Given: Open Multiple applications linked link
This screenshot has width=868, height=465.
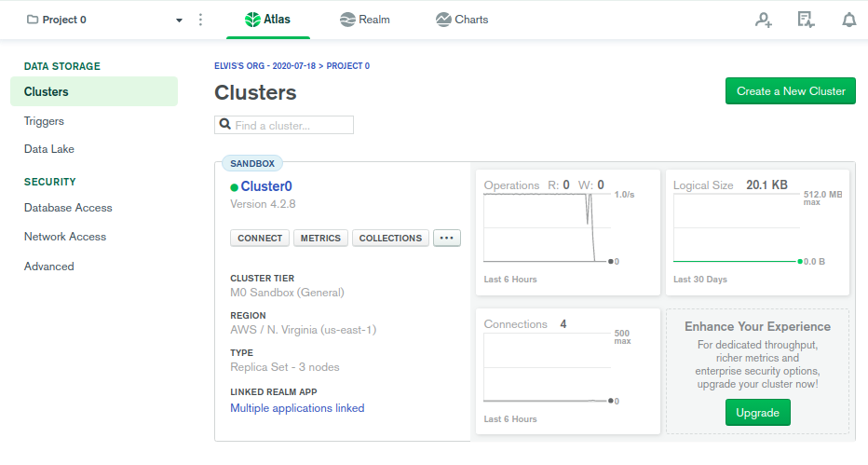Looking at the screenshot, I should (297, 408).
